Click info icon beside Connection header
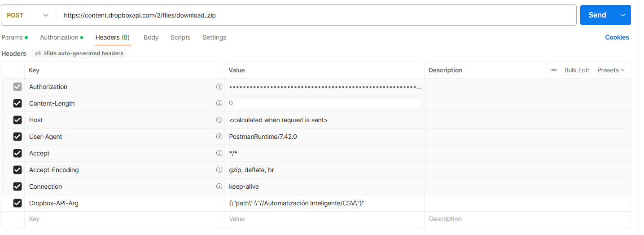Viewport: 644px width, 235px height. click(x=219, y=186)
